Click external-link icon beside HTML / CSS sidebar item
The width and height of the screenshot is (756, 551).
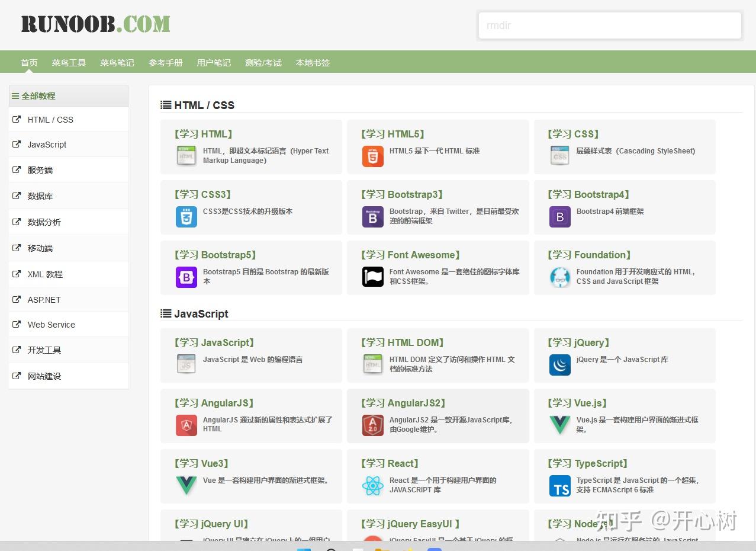point(17,119)
